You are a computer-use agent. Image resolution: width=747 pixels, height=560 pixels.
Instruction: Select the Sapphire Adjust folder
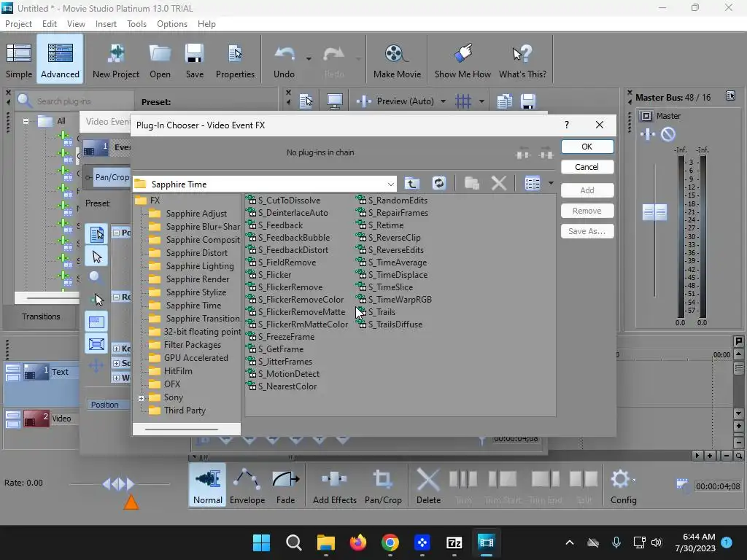(196, 214)
